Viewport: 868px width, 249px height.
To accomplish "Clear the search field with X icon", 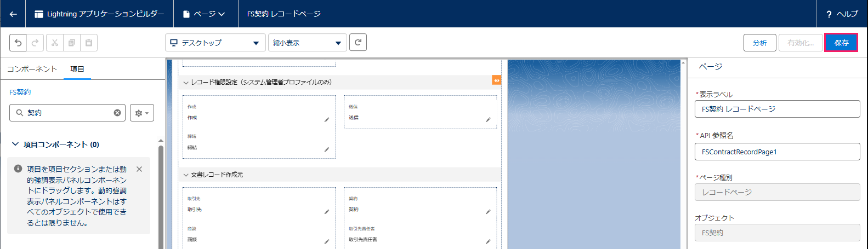I will click(x=117, y=113).
